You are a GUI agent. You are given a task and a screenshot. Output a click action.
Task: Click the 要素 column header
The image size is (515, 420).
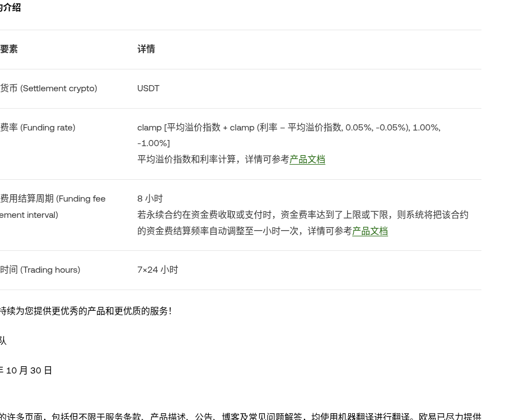pos(9,49)
